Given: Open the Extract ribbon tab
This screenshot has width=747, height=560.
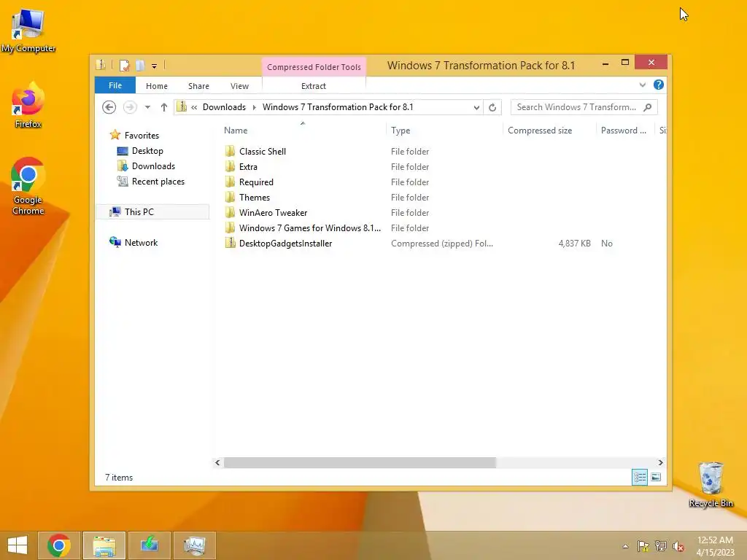Looking at the screenshot, I should pos(314,86).
